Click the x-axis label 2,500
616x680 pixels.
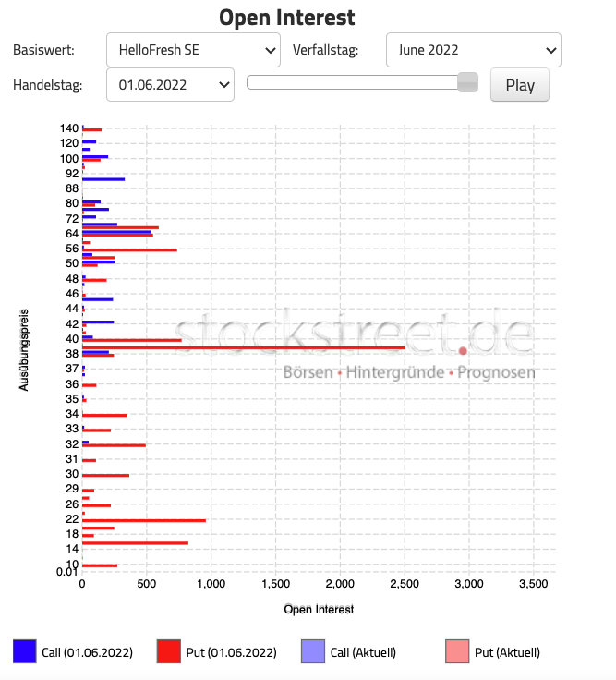405,584
